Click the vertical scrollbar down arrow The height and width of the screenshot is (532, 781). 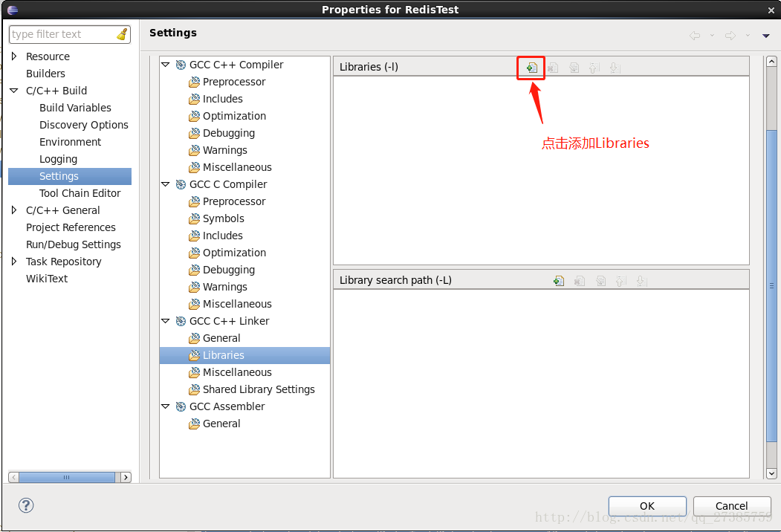pyautogui.click(x=771, y=474)
